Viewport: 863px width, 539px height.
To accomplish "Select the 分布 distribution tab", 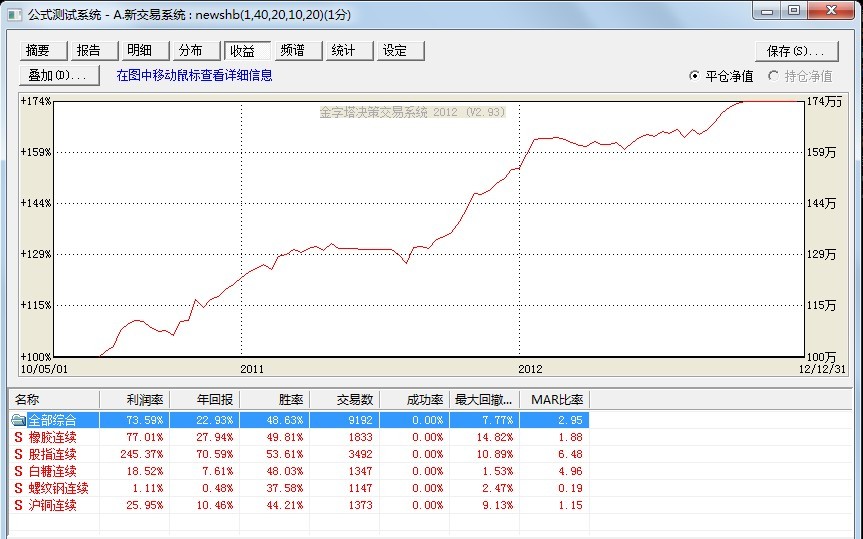I will pos(195,51).
